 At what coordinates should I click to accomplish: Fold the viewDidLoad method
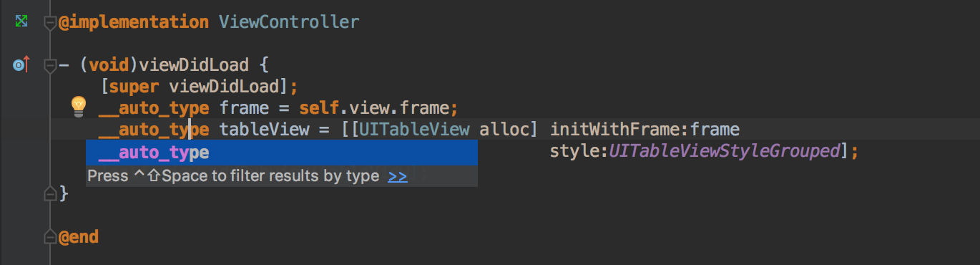click(x=49, y=66)
